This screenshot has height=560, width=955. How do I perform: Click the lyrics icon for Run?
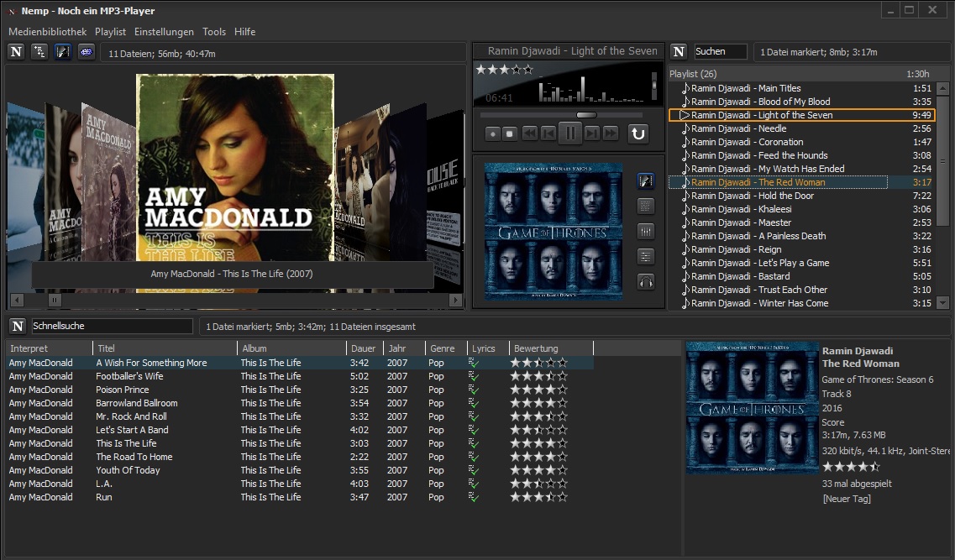point(473,497)
